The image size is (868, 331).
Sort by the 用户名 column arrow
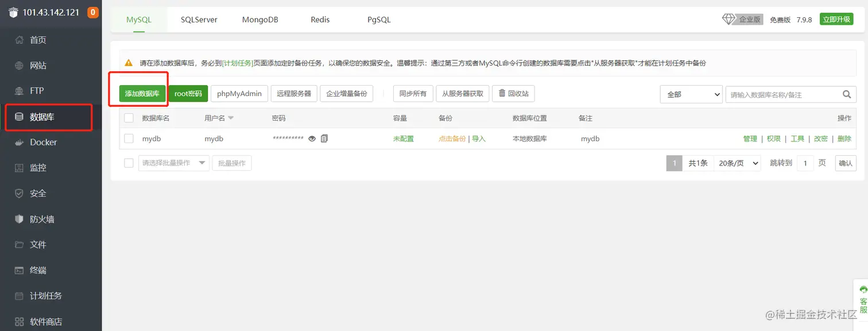[x=231, y=118]
